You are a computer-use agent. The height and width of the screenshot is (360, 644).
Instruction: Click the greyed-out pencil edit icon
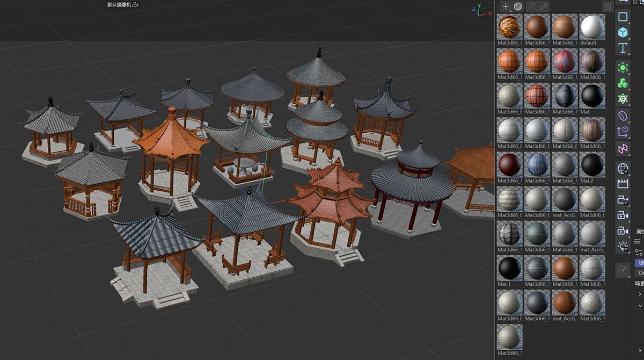[623, 270]
